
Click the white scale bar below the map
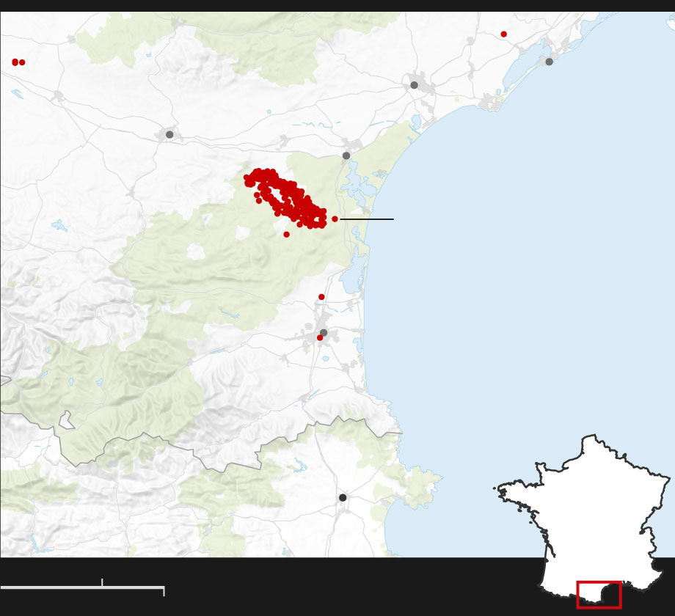click(82, 587)
